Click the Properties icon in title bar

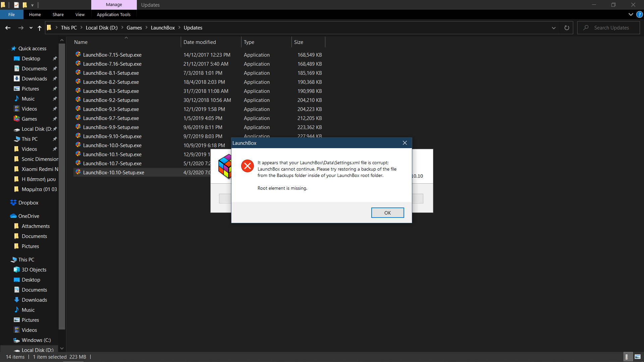click(x=16, y=5)
